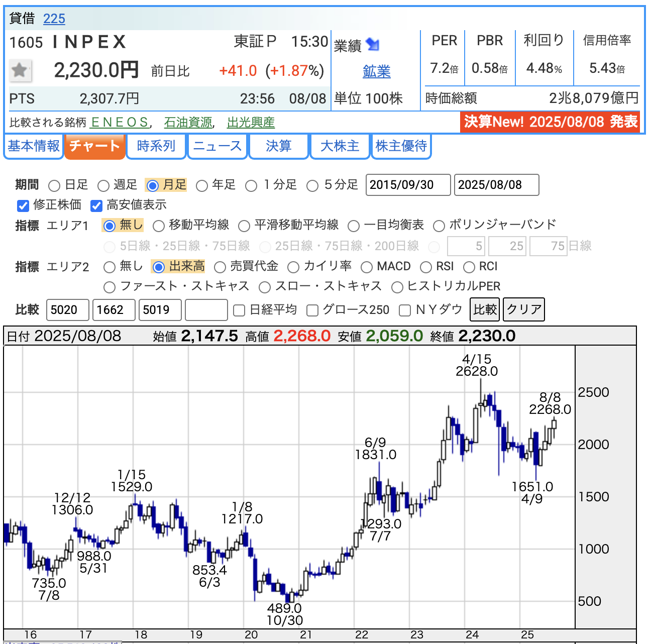Open the 株主優待 tab

tap(401, 146)
